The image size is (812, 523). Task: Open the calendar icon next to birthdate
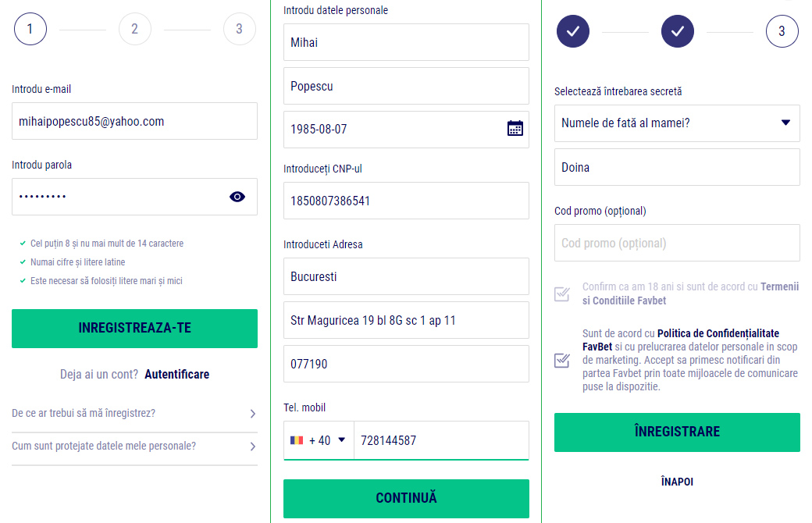(x=515, y=127)
